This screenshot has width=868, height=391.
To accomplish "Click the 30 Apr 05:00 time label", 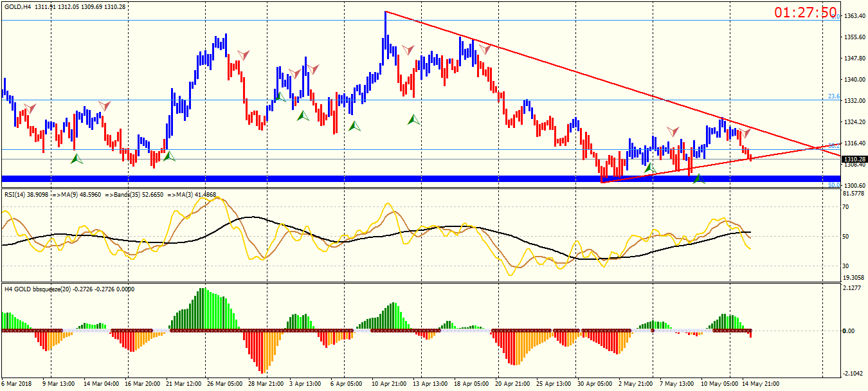I will pyautogui.click(x=596, y=384).
